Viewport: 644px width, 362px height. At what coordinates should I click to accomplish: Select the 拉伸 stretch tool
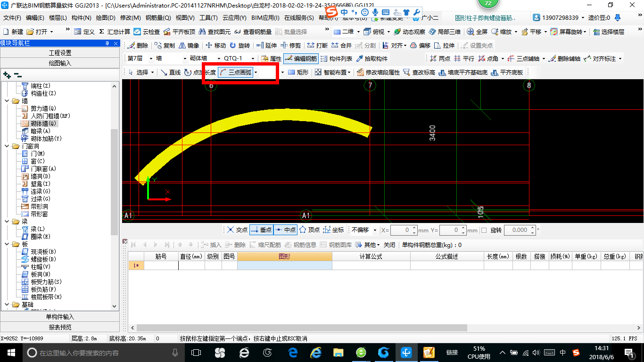click(x=445, y=46)
